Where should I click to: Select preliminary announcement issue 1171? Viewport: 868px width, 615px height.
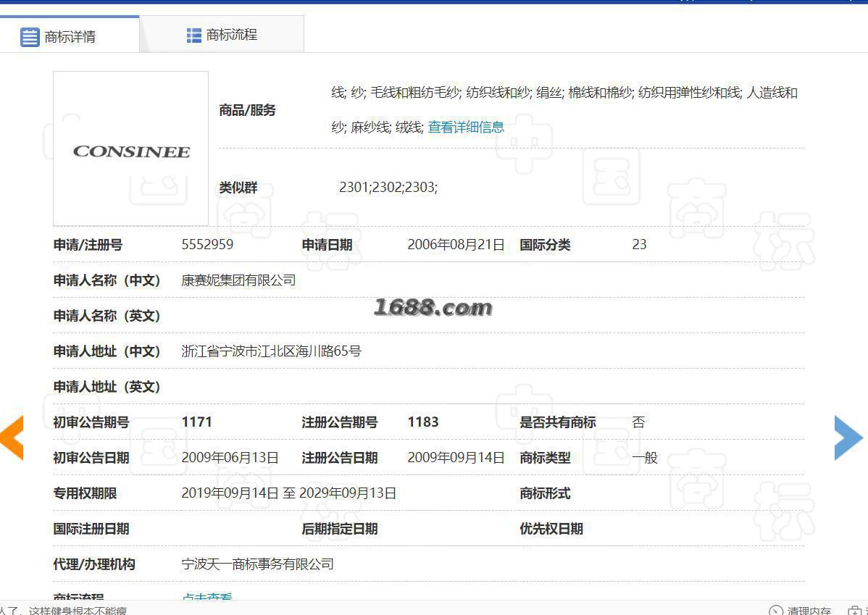(197, 422)
